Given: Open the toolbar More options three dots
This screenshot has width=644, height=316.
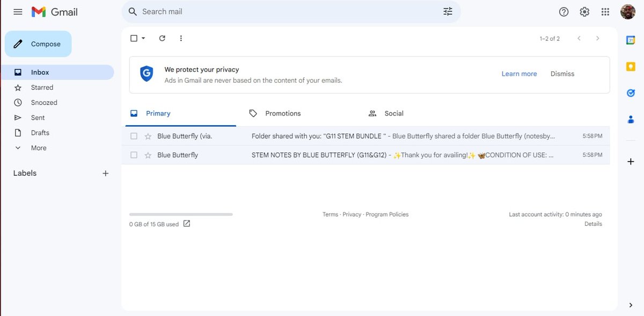Looking at the screenshot, I should click(x=181, y=38).
